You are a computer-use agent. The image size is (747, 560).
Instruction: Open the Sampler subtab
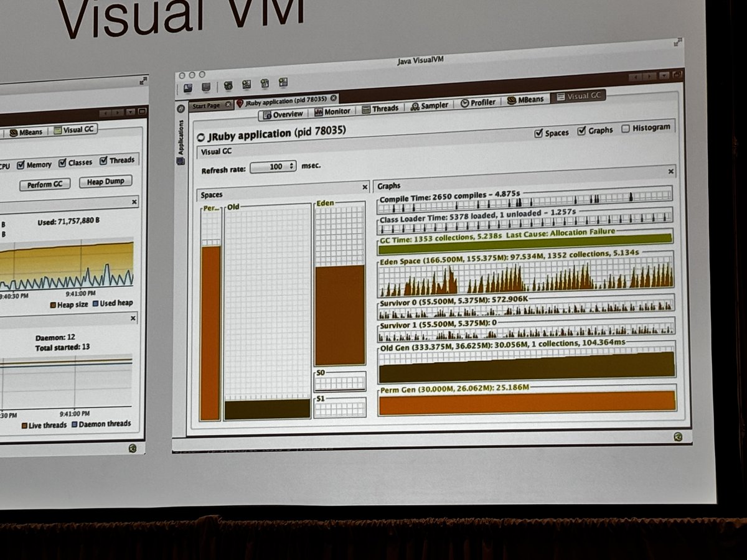pyautogui.click(x=430, y=106)
